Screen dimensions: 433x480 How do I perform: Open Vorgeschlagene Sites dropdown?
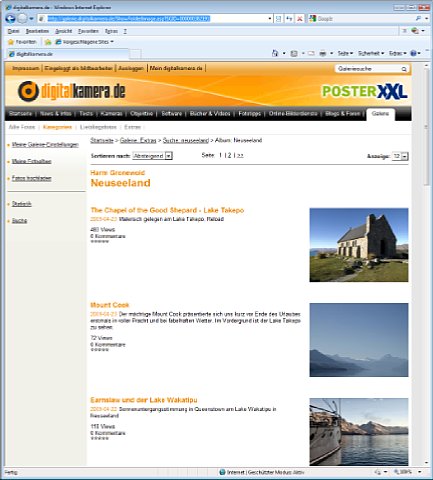[x=84, y=42]
